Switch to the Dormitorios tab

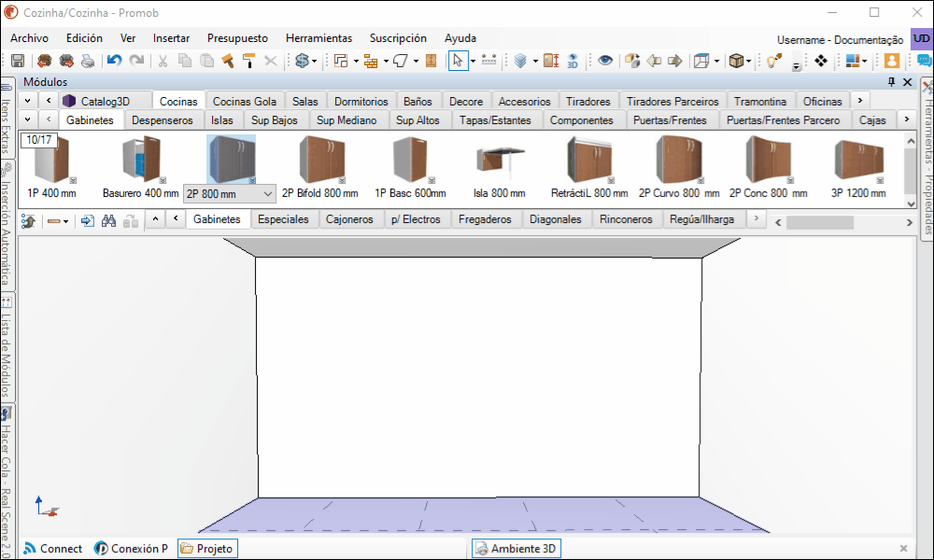[361, 101]
